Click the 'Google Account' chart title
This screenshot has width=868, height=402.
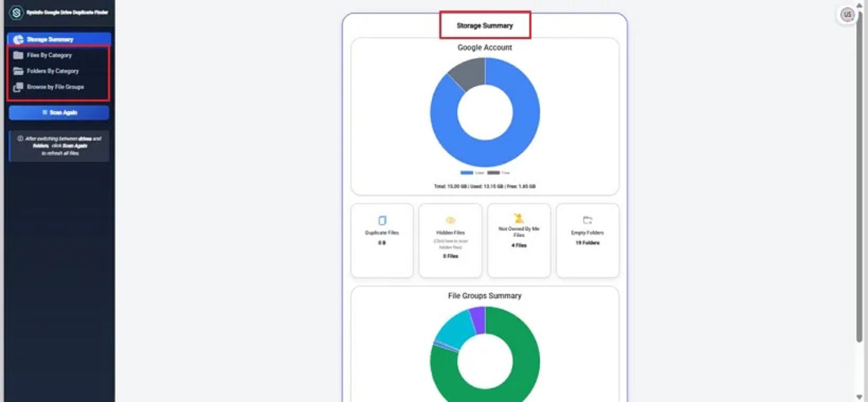[x=485, y=47]
